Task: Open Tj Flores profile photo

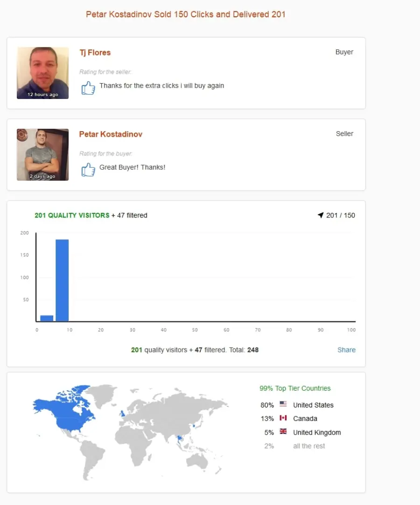Action: (42, 73)
